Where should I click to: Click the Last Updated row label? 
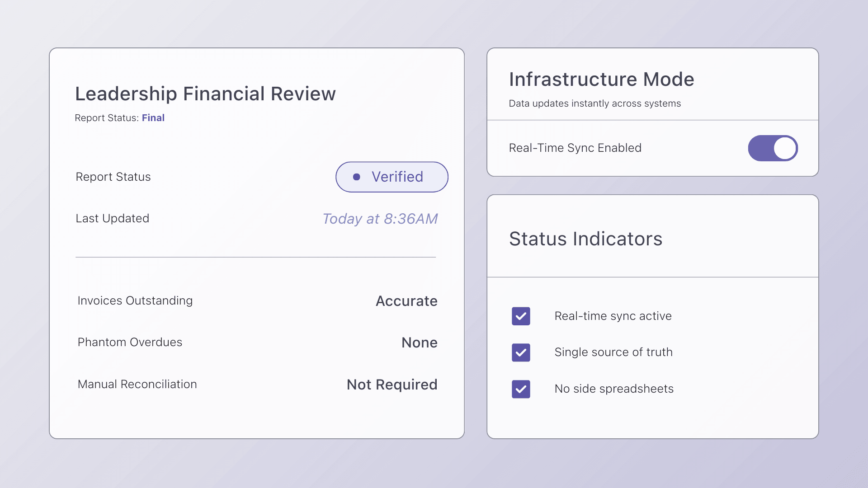click(112, 218)
